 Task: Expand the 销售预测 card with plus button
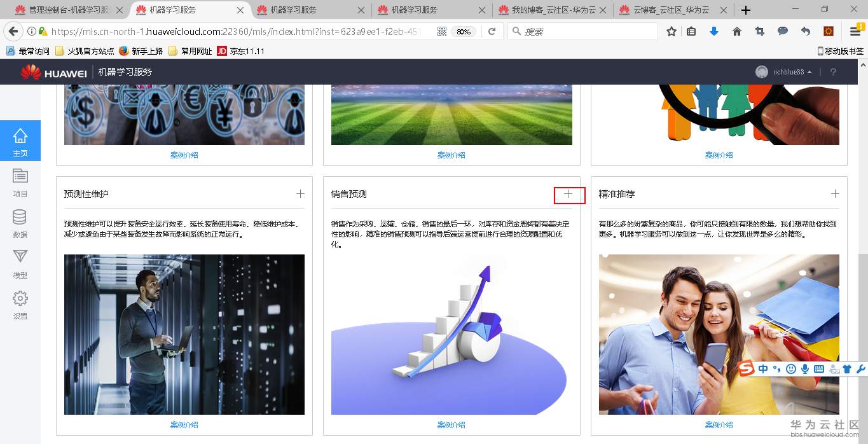[x=568, y=195]
